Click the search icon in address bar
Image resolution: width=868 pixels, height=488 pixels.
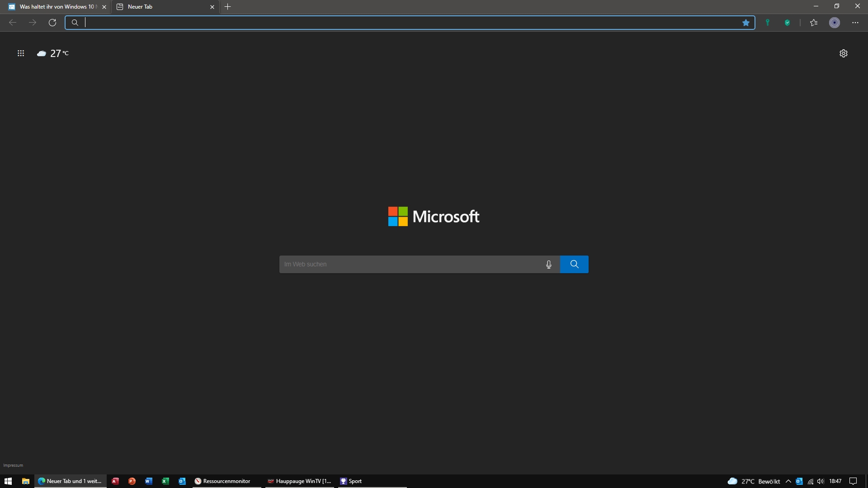pos(75,23)
